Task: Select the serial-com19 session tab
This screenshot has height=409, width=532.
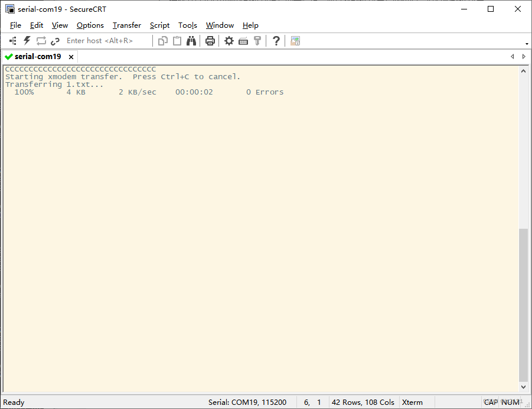Action: point(38,57)
